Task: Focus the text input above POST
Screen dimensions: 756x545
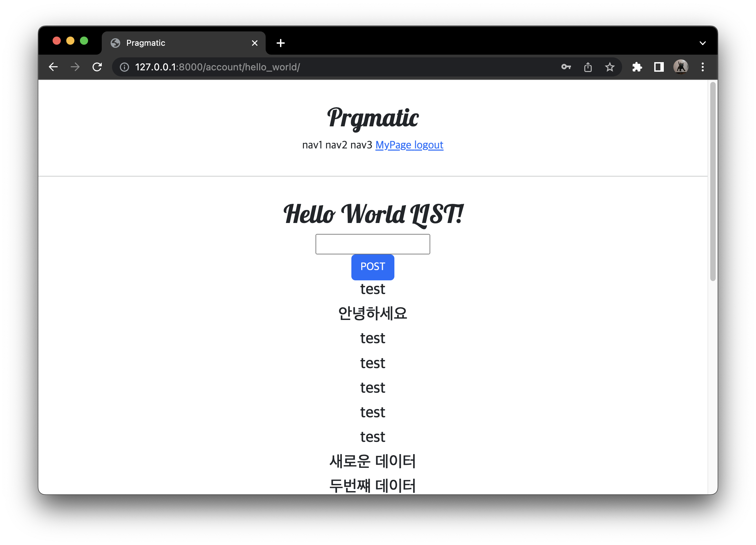Action: [x=373, y=244]
